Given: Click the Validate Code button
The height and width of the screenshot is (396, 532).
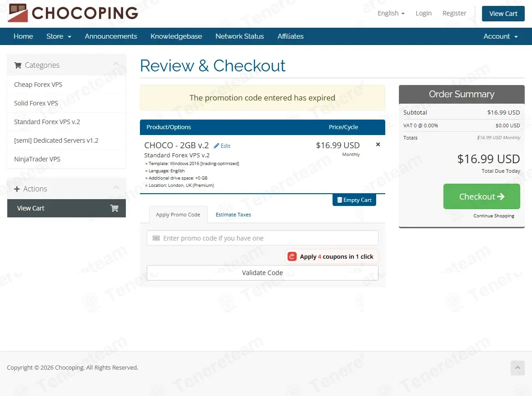Looking at the screenshot, I should pos(262,273).
